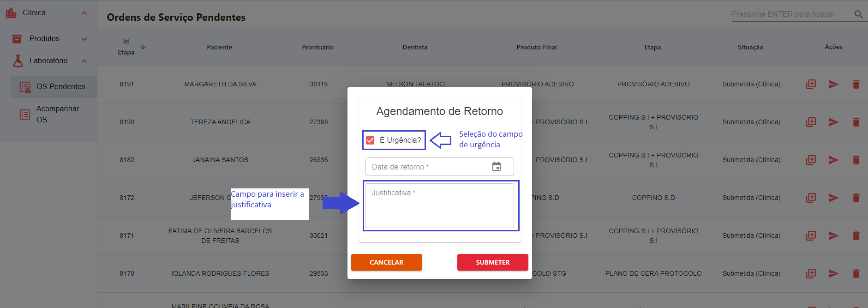Viewport: 868px width, 308px height.
Task: Open the calendar picker for Data de retorno
Action: click(x=496, y=167)
